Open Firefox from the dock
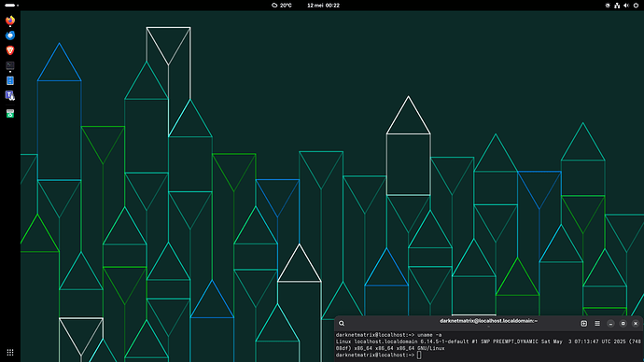The width and height of the screenshot is (644, 362). pos(10,21)
